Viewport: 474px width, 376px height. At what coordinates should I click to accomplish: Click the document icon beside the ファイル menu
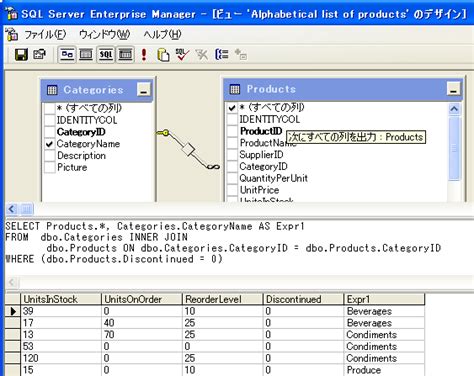click(x=12, y=35)
